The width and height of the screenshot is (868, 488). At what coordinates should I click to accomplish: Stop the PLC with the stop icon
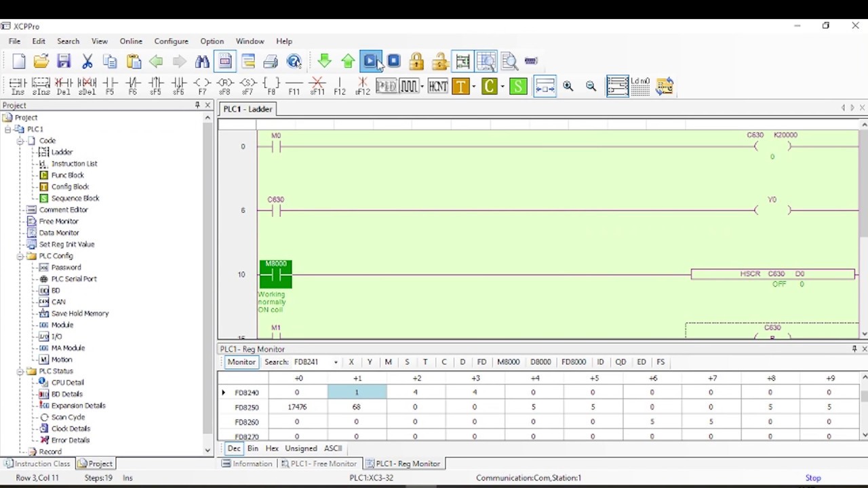pos(394,62)
